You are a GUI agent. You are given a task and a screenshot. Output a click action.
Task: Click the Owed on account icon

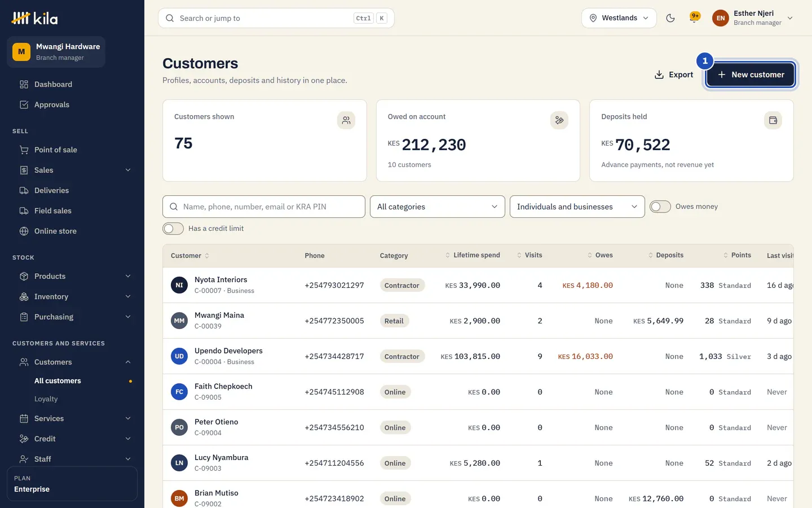coord(559,120)
